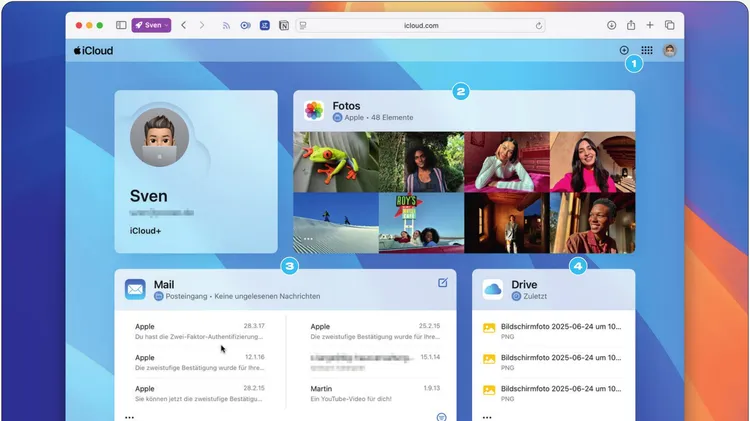Open Apple mail dated 28.2.15

click(199, 393)
